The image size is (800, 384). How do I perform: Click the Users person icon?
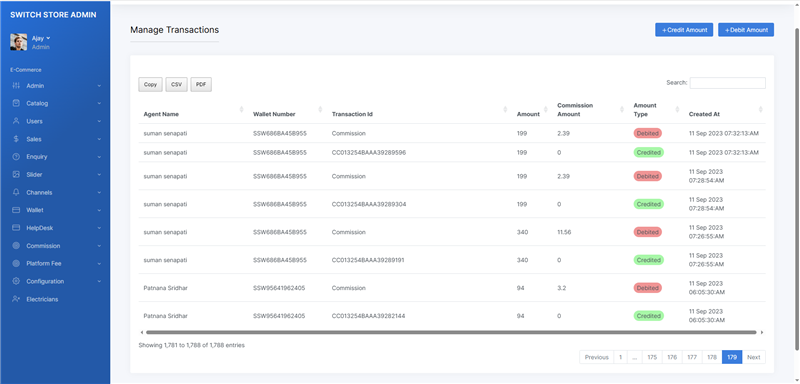coord(16,121)
